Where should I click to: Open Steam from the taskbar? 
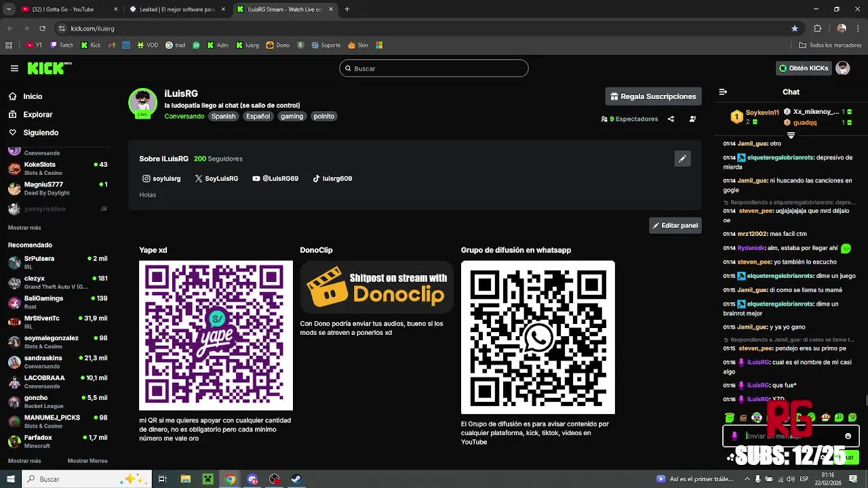click(296, 479)
